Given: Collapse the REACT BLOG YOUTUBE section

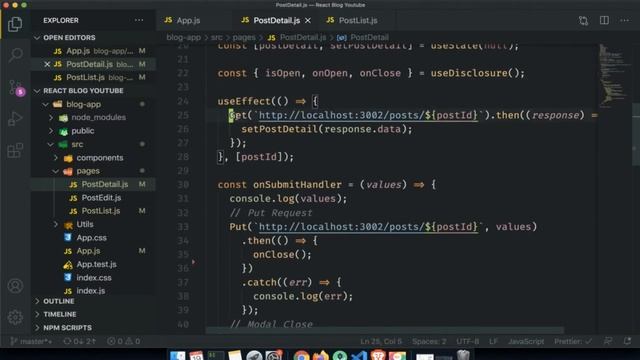Looking at the screenshot, I should [37, 91].
